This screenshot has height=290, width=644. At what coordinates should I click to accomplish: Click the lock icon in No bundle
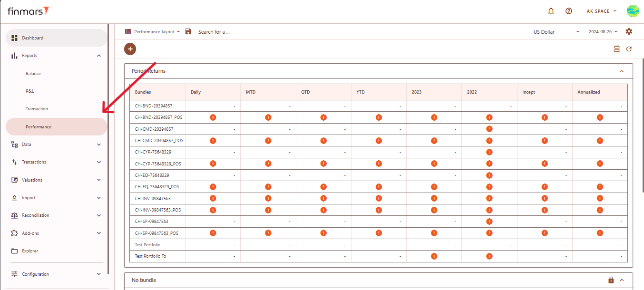pyautogui.click(x=611, y=280)
